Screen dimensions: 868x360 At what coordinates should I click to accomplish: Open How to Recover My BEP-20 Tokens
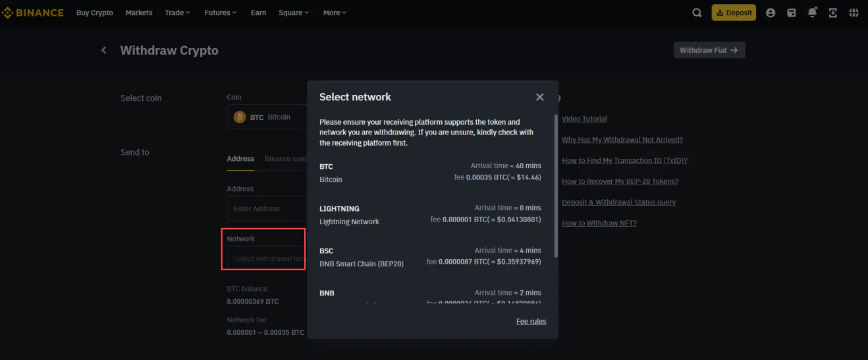620,181
